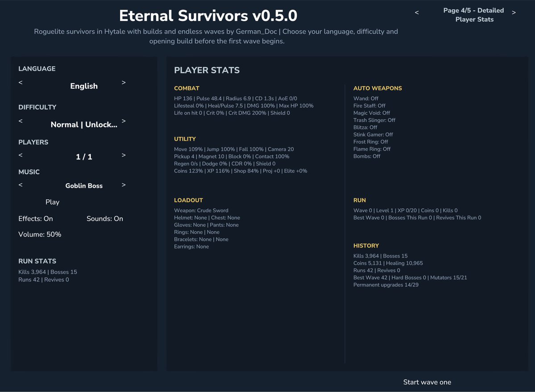Image resolution: width=535 pixels, height=392 pixels.
Task: Click the HISTORY section heading
Action: [x=366, y=246]
